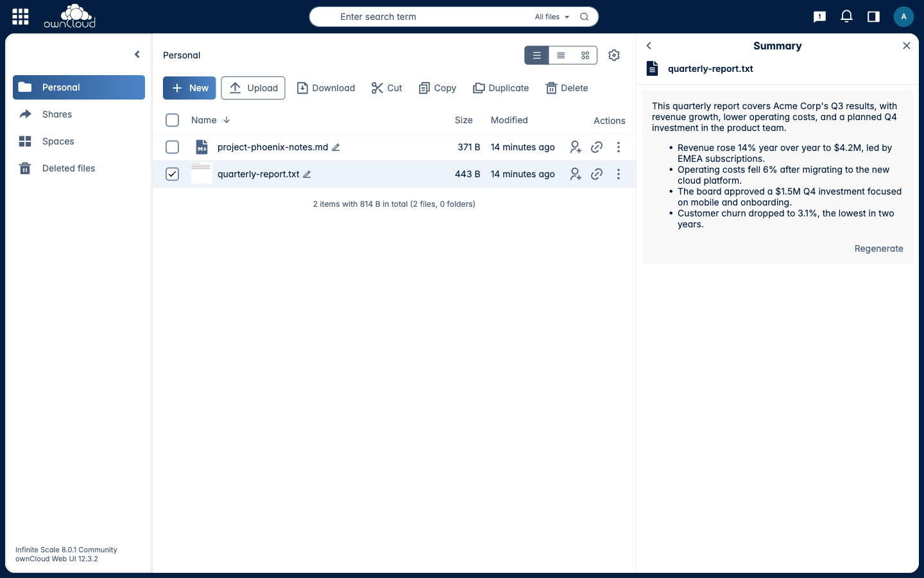Viewport: 924px width, 578px height.
Task: Collapse the left navigation sidebar
Action: point(137,55)
